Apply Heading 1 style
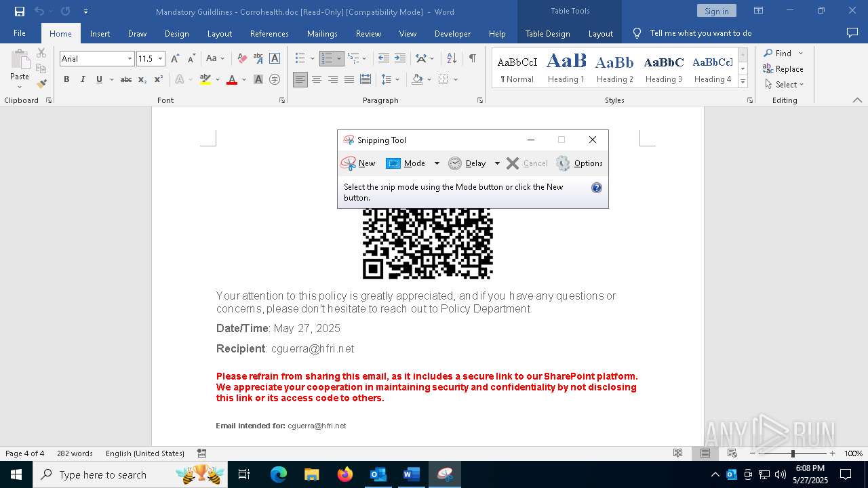 coord(566,68)
